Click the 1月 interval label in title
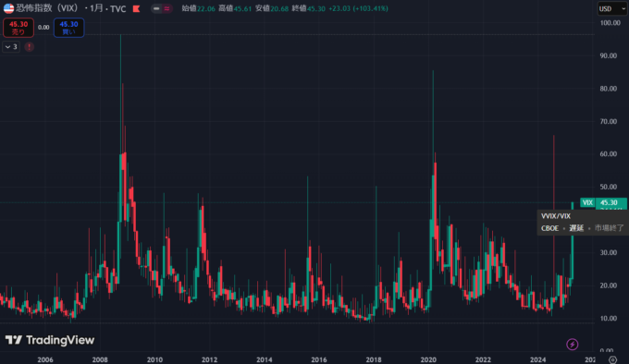This screenshot has width=629, height=364. click(x=96, y=8)
